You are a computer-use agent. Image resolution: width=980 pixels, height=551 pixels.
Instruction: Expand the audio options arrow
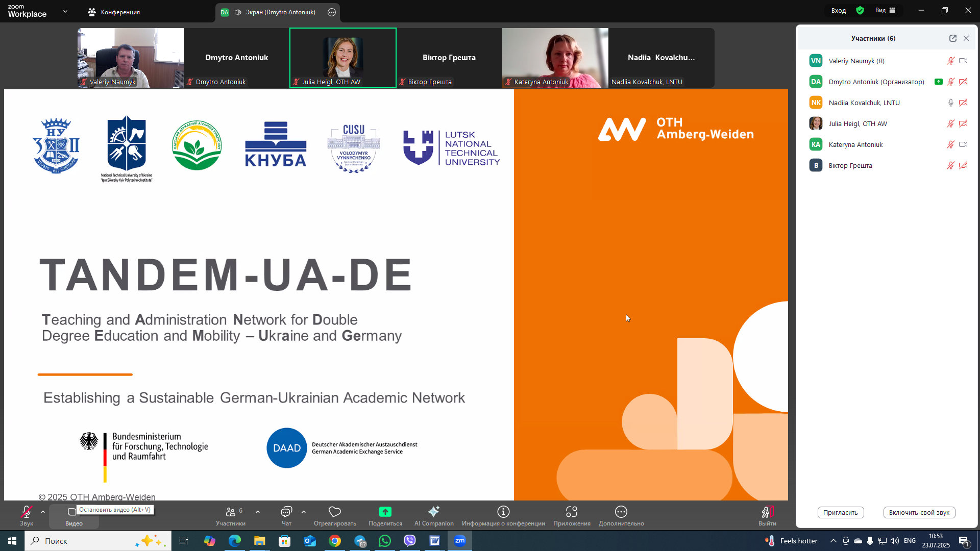pyautogui.click(x=43, y=511)
